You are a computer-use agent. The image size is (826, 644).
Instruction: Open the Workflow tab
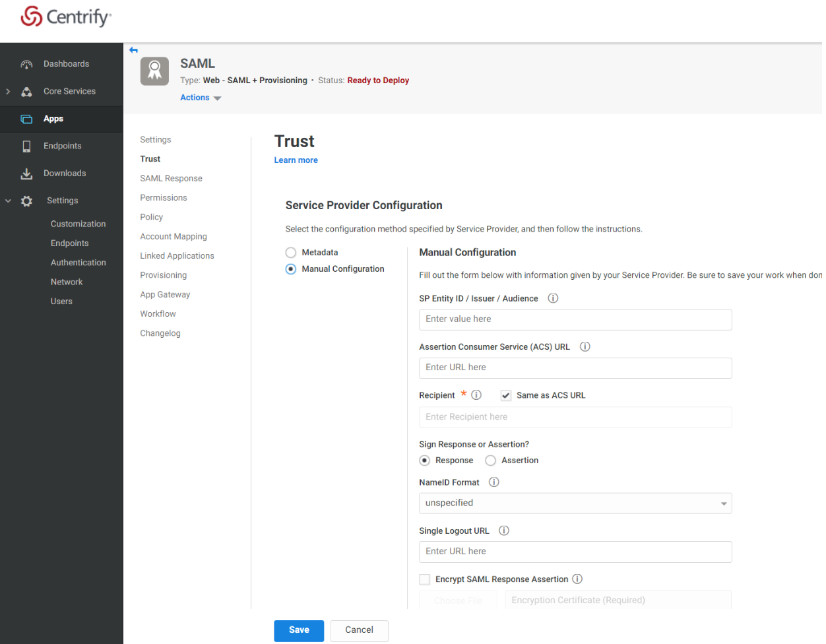(x=158, y=314)
